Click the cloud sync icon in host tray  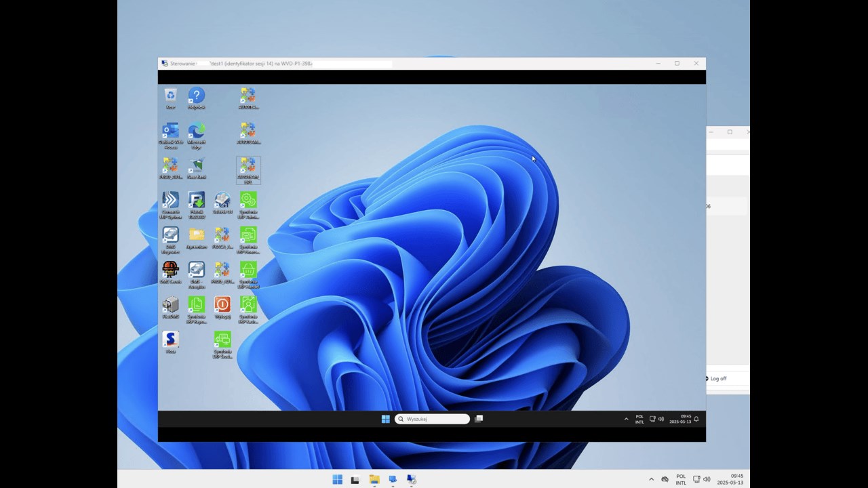(x=665, y=479)
